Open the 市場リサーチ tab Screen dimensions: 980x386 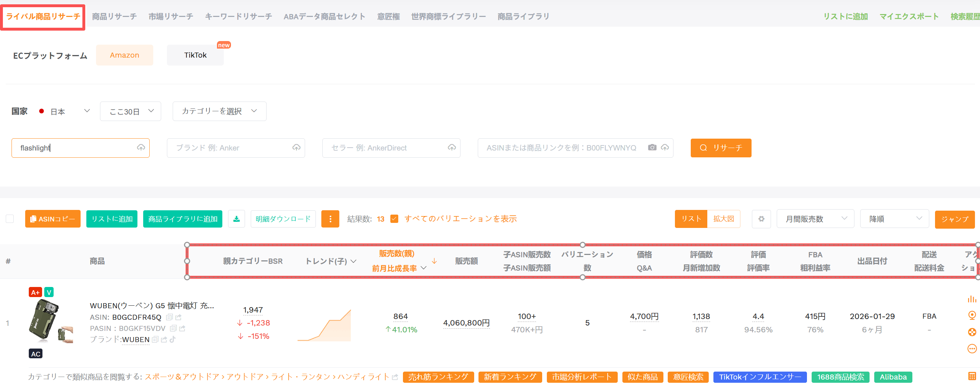(171, 16)
